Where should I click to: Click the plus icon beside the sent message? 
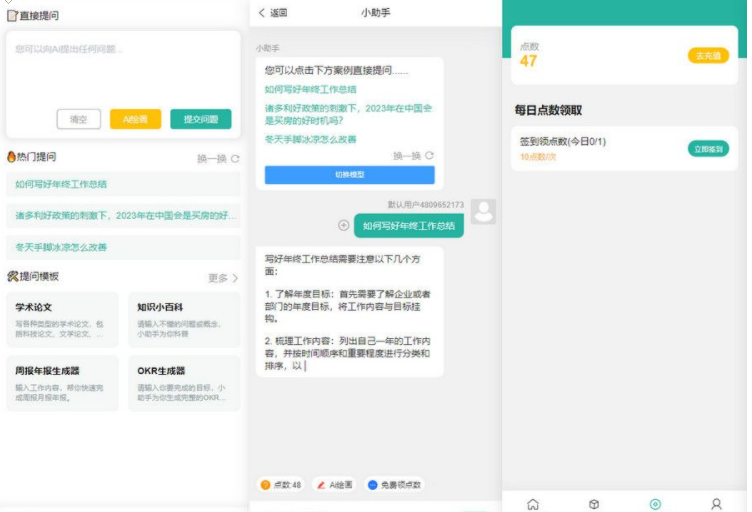click(344, 226)
